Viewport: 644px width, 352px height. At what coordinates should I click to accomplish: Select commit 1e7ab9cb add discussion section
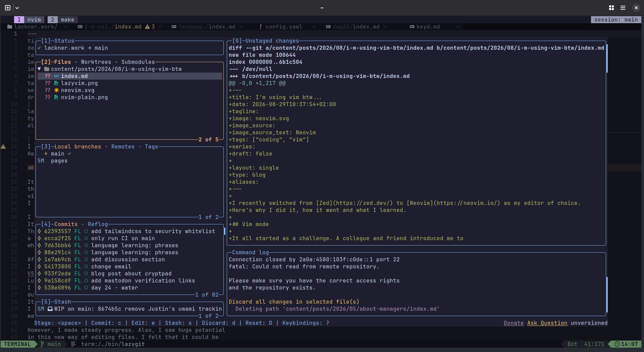[x=130, y=259]
